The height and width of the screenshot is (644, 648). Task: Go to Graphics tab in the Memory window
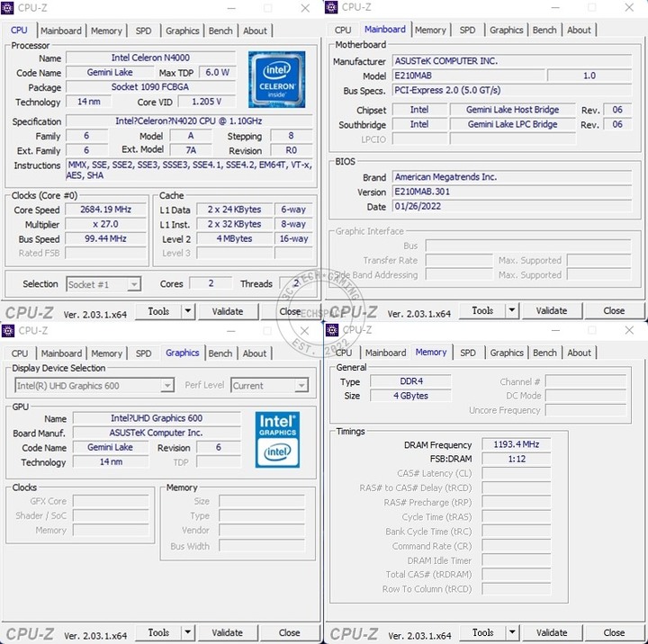tap(507, 353)
